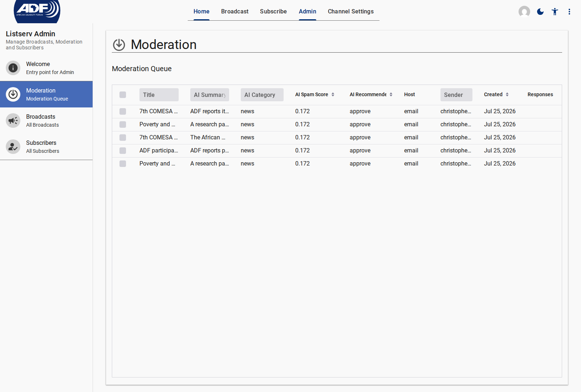Check the first Poverty and row checkbox
This screenshot has height=392, width=581.
123,124
